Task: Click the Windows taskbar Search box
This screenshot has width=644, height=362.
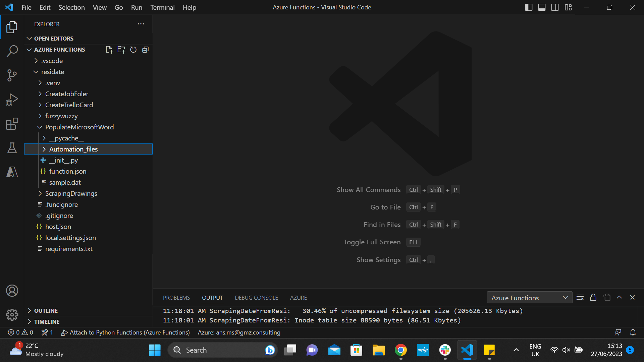Action: [223, 350]
